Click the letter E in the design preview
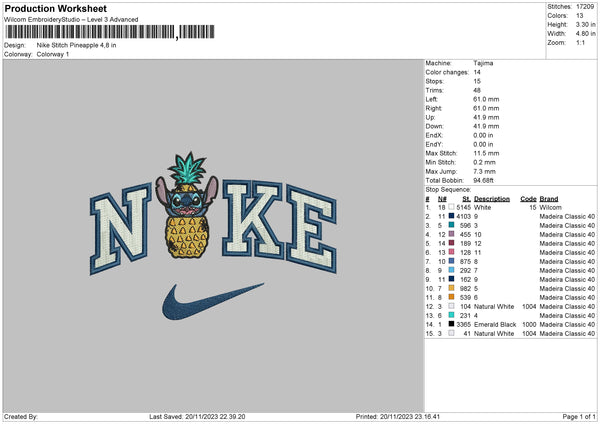 [x=311, y=229]
